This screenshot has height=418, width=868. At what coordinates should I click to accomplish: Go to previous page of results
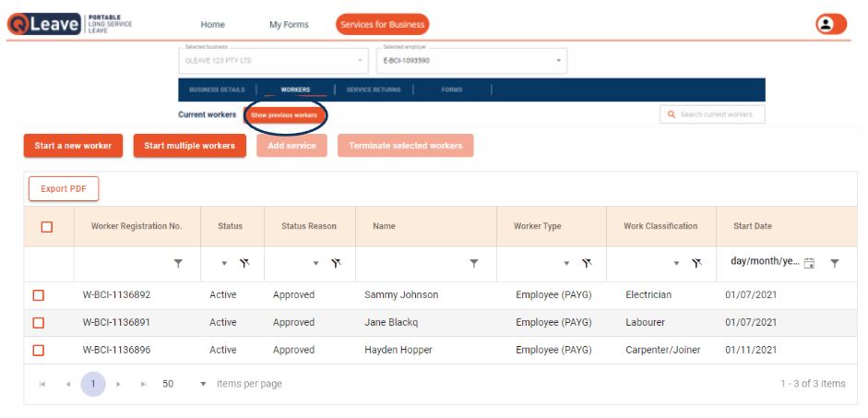[x=67, y=384]
